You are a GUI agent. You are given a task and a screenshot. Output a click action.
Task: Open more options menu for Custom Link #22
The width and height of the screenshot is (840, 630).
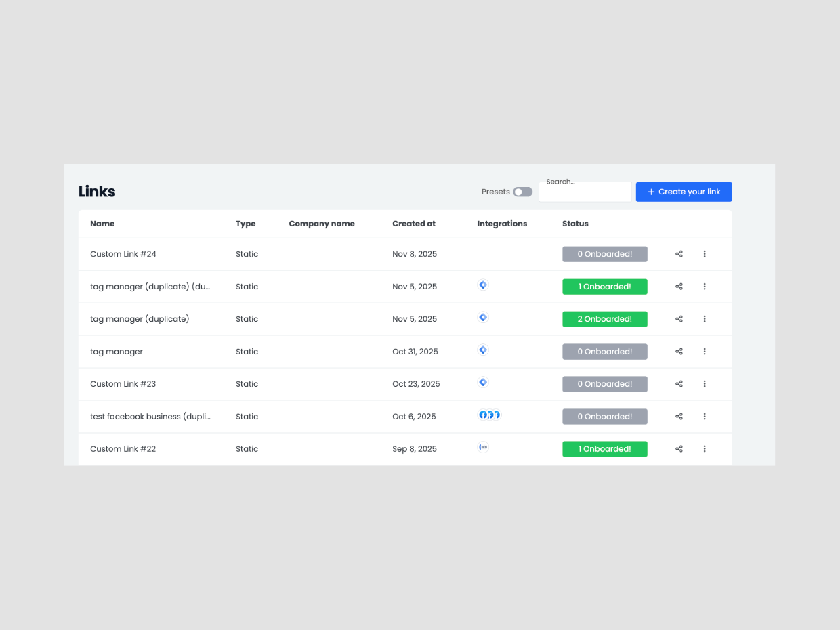[705, 449]
